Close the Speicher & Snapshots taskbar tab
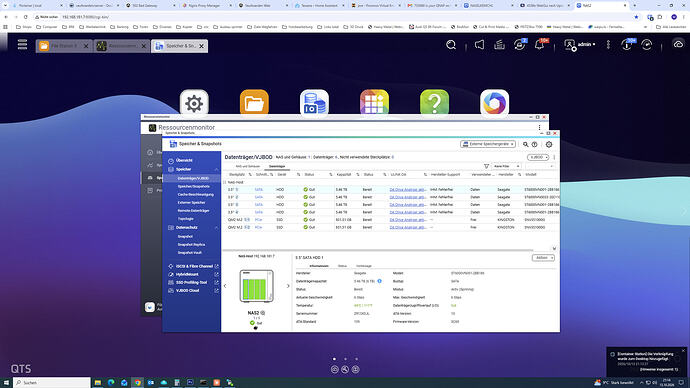The height and width of the screenshot is (388, 690). click(x=202, y=46)
